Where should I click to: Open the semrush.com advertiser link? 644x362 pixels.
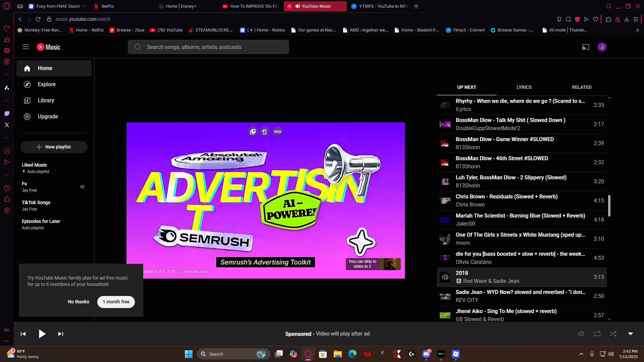[198, 271]
